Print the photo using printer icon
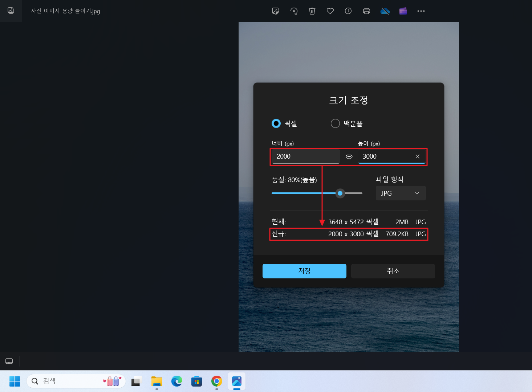The width and height of the screenshot is (532, 392). point(366,11)
